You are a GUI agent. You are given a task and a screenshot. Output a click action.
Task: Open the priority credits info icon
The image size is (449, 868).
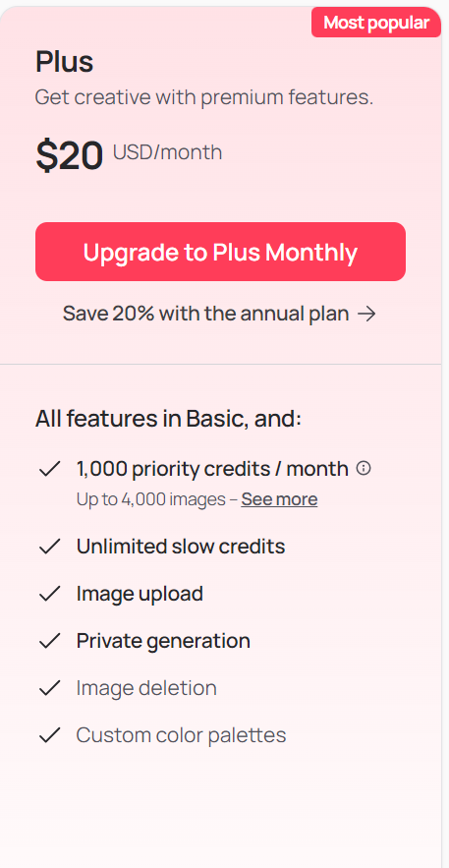364,468
